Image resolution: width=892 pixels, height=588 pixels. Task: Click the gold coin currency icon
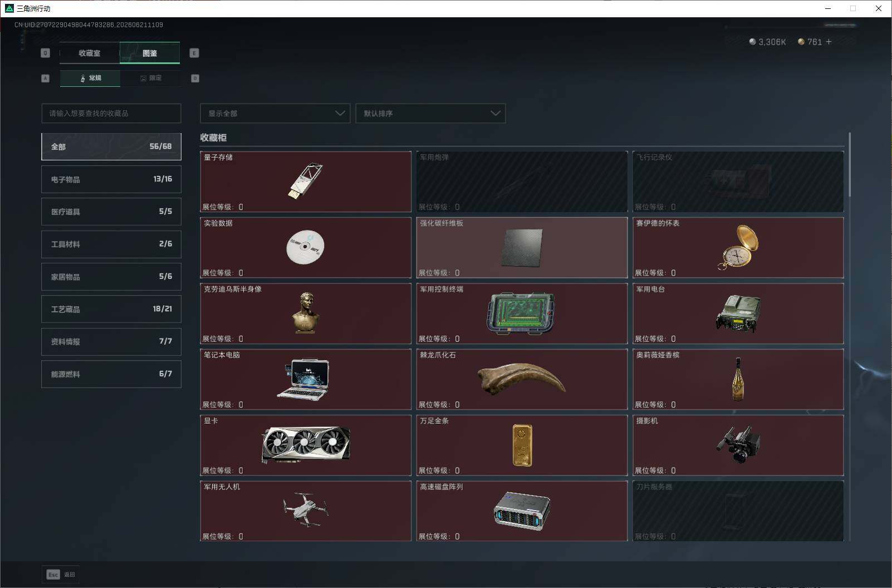(x=801, y=42)
